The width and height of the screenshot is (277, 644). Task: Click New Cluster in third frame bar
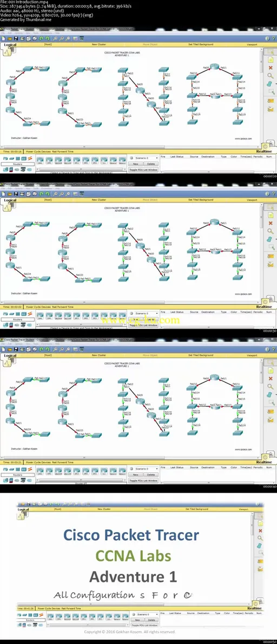click(x=98, y=355)
